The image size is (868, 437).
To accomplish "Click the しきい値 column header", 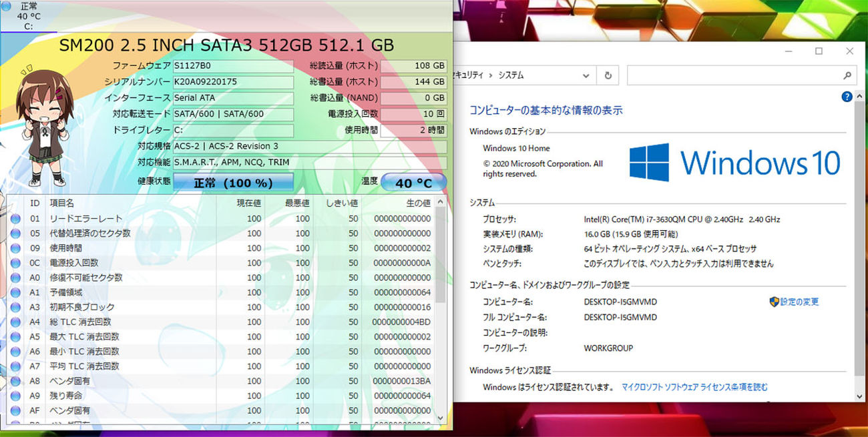I will point(342,203).
